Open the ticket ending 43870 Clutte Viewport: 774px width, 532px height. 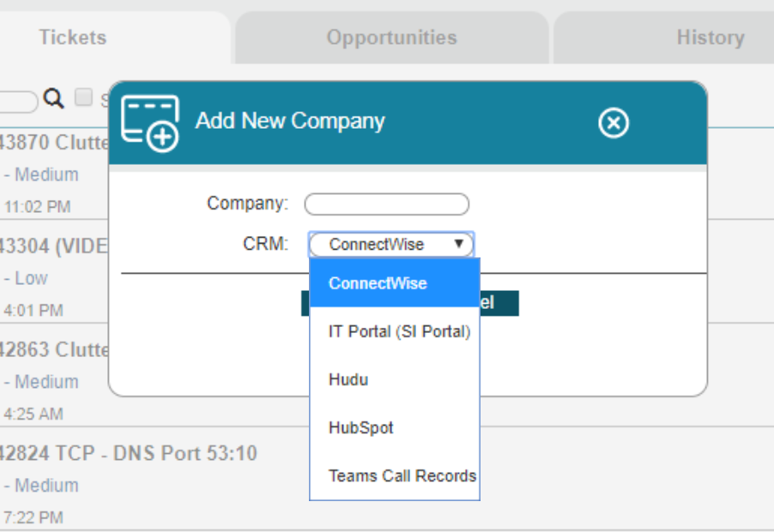coord(54,142)
